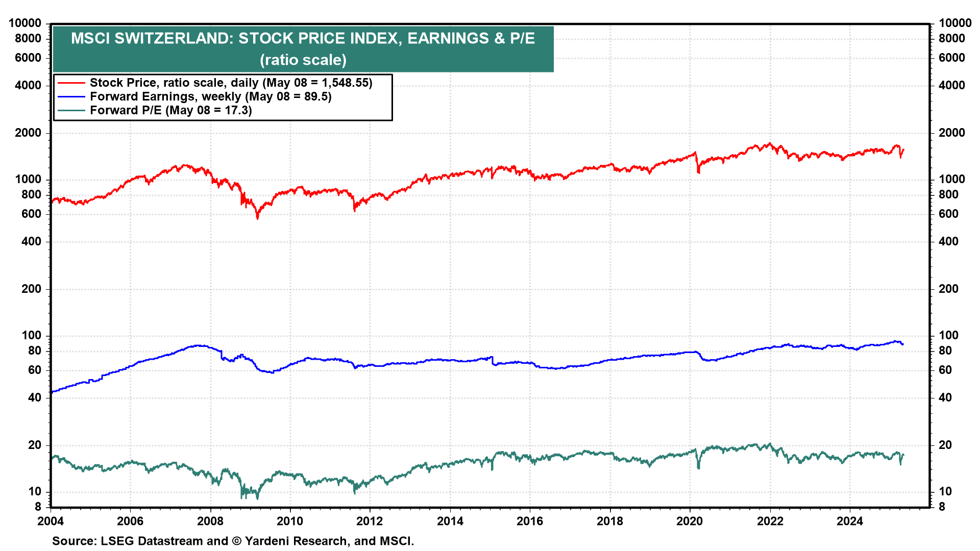Screen dimensions: 980x551
Task: Click the Forward Earnings weekly legend label
Action: pos(210,96)
